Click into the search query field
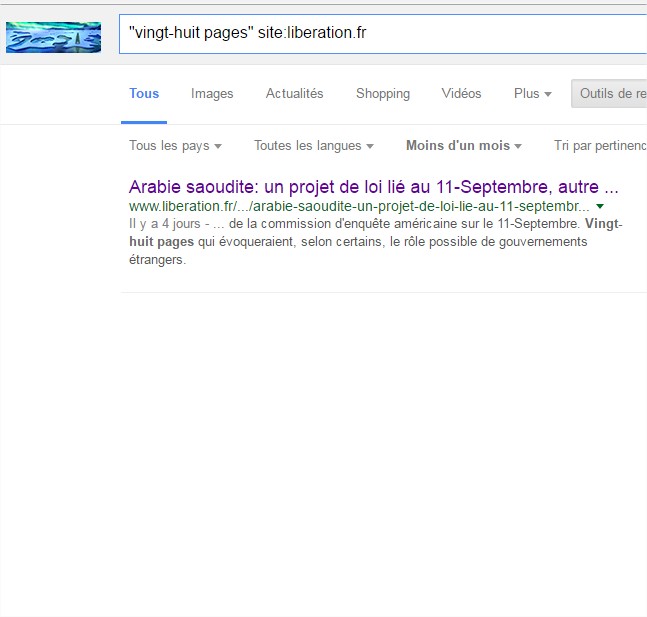The image size is (647, 617). tap(383, 33)
